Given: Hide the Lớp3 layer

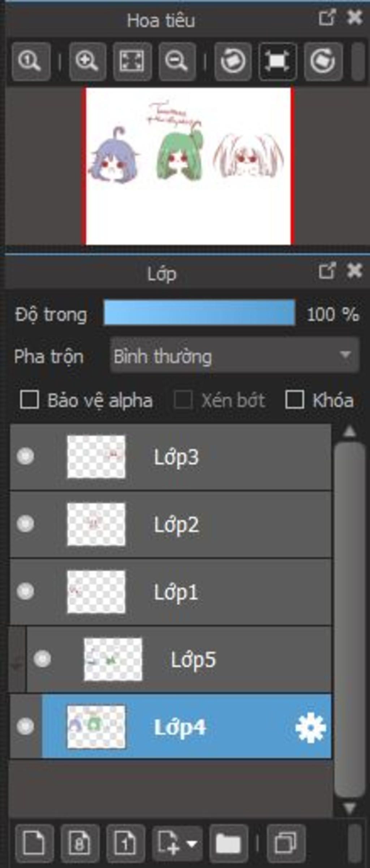Looking at the screenshot, I should [25, 456].
